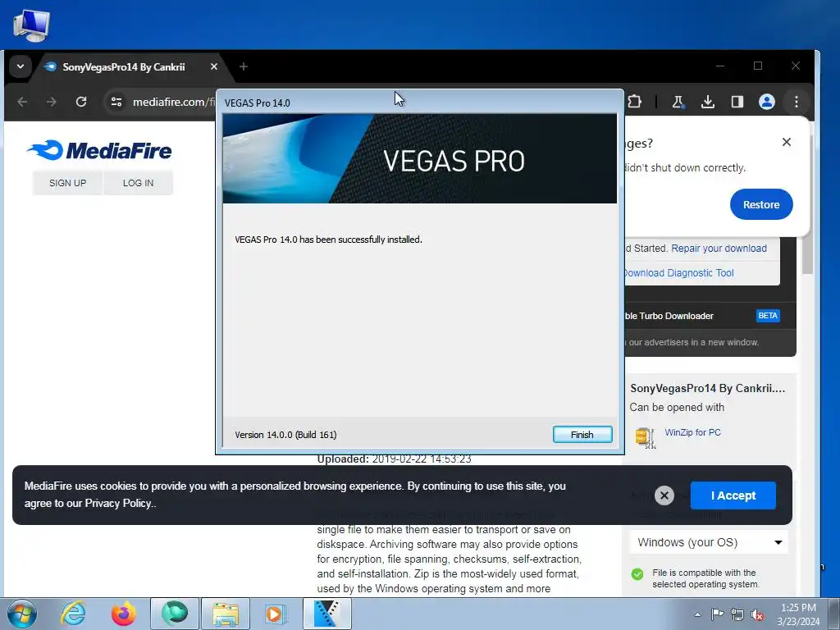Screen dimensions: 840x630
Task: Close the Chrome window
Action: [796, 66]
